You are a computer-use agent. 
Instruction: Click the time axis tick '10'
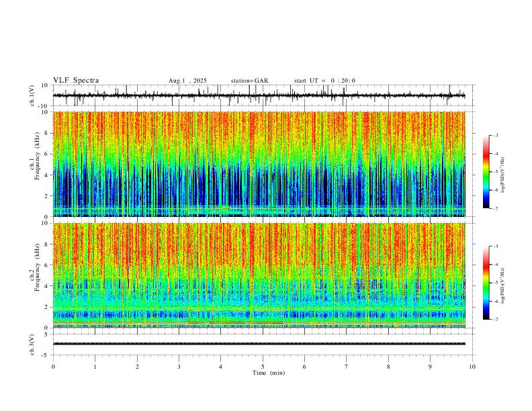(472, 367)
